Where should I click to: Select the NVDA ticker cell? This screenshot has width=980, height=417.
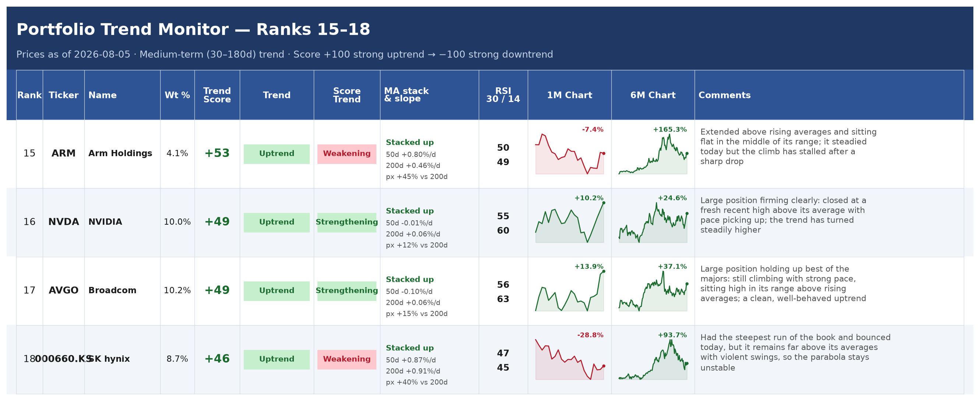coord(64,222)
